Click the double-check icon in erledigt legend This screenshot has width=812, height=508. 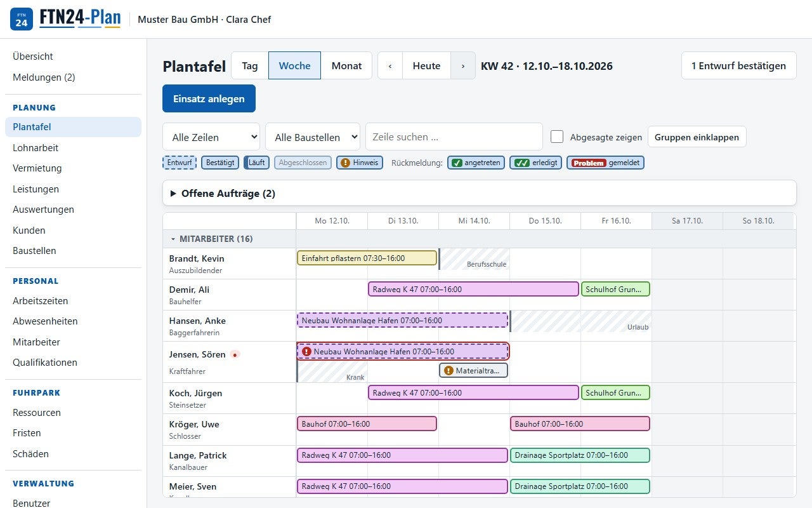(x=522, y=163)
